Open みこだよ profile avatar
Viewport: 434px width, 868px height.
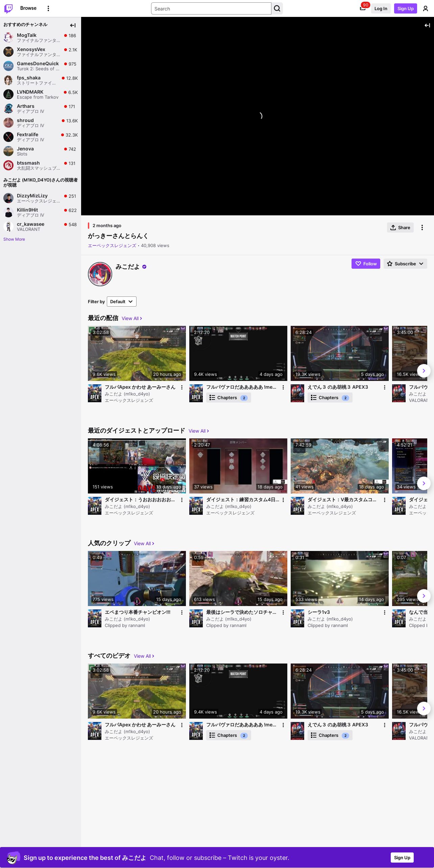100,274
